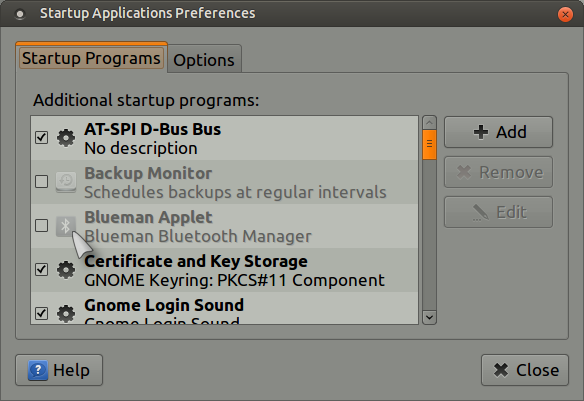584x401 pixels.
Task: Click the Add button
Action: 498,132
